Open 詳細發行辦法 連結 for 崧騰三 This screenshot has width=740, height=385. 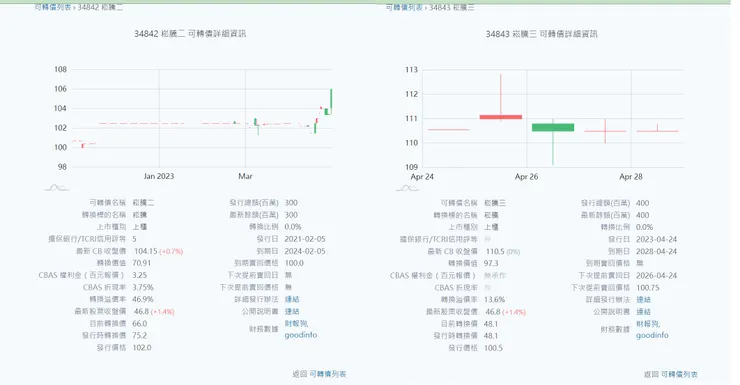coord(643,300)
